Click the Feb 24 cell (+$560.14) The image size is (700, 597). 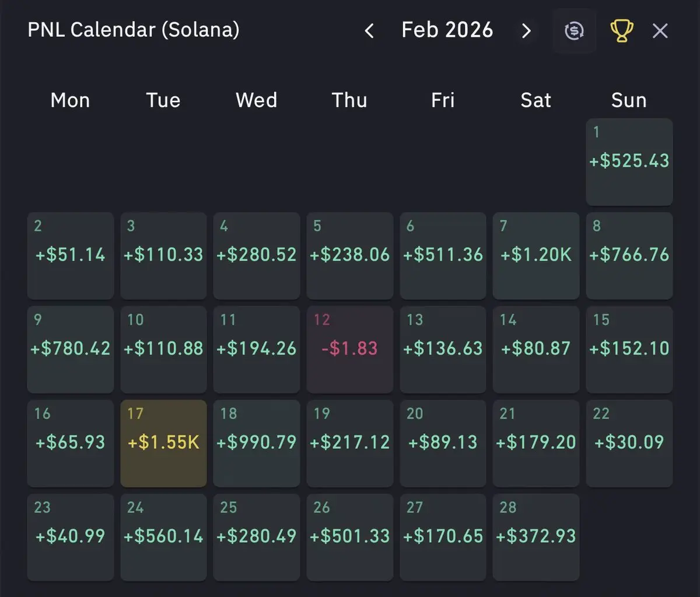click(x=163, y=537)
